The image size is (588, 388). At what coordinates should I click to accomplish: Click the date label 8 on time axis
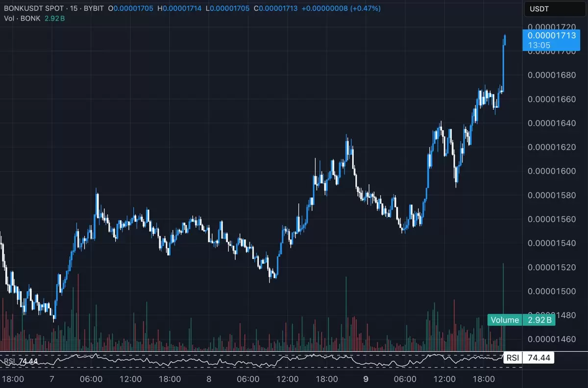click(209, 379)
